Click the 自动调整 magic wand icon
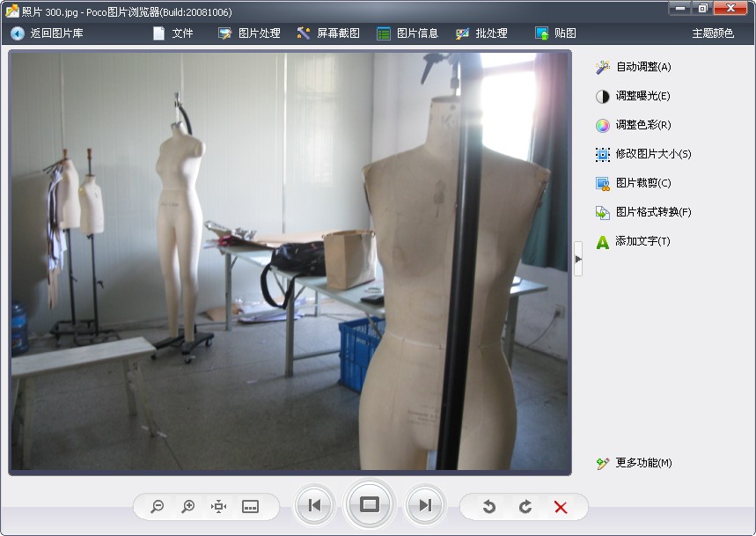756x536 pixels. [x=603, y=67]
